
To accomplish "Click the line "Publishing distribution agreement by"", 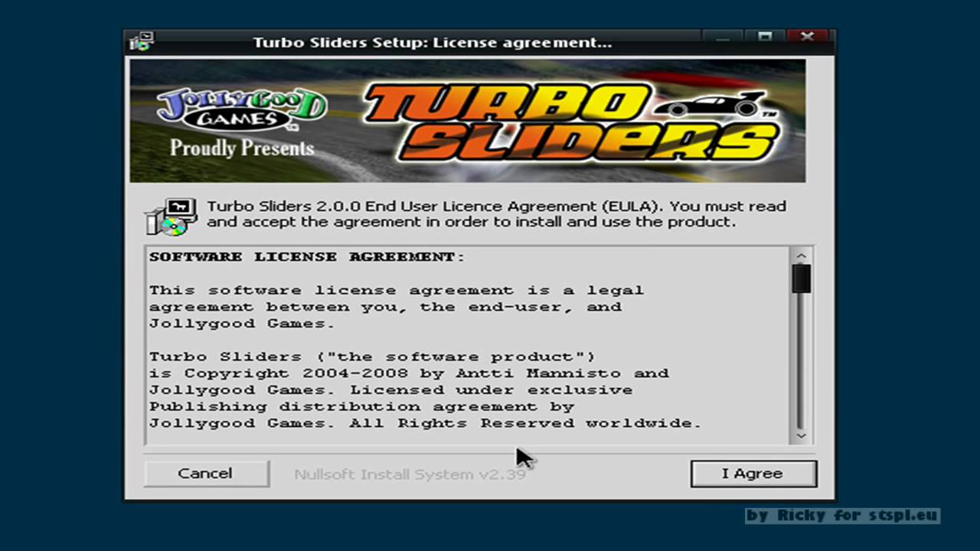I will (361, 407).
